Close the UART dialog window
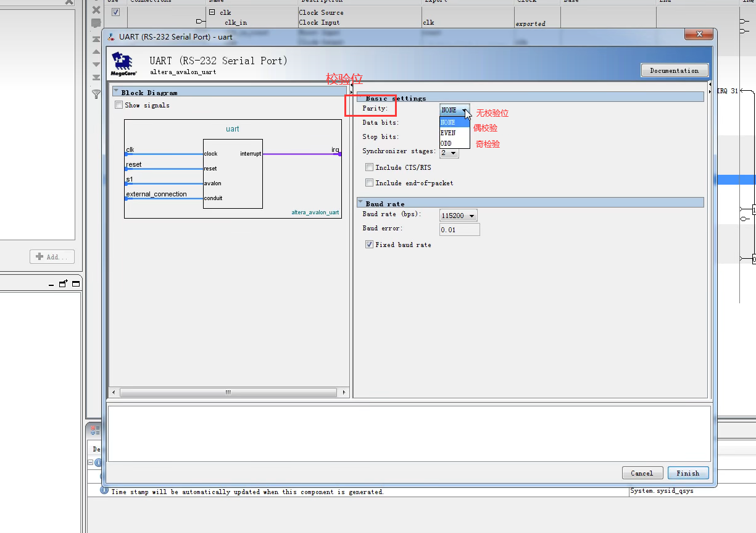Viewport: 756px width, 533px height. coord(699,34)
